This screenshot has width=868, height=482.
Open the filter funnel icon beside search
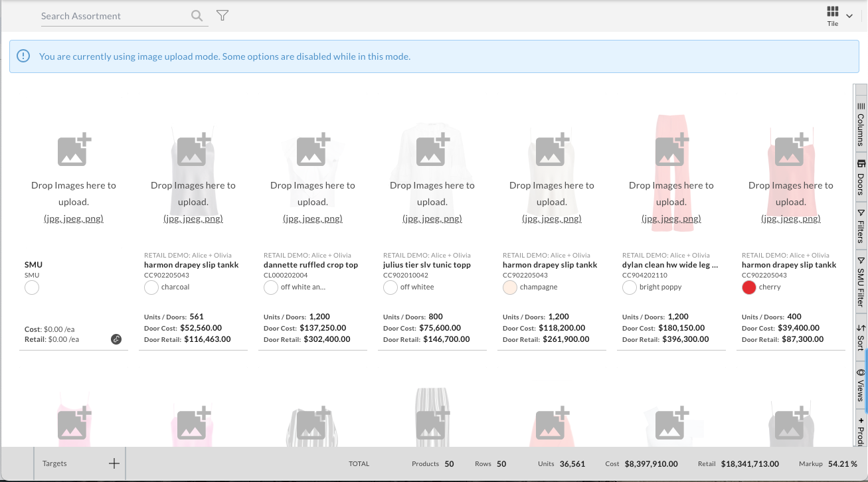coord(222,15)
